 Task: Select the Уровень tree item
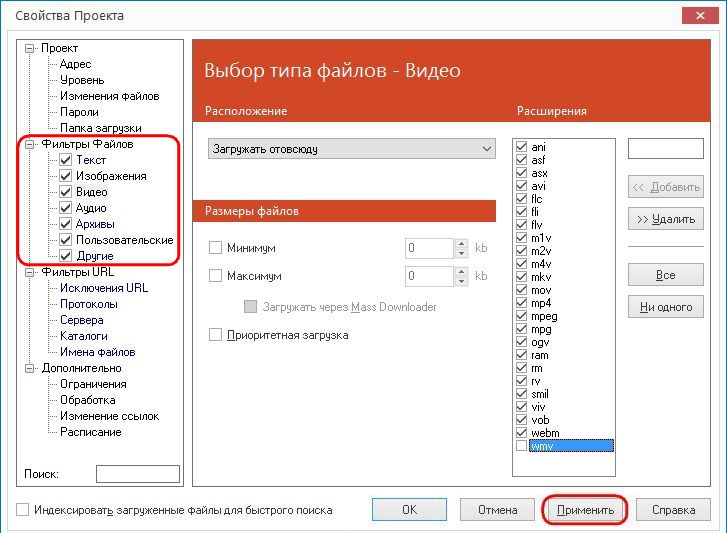click(82, 80)
